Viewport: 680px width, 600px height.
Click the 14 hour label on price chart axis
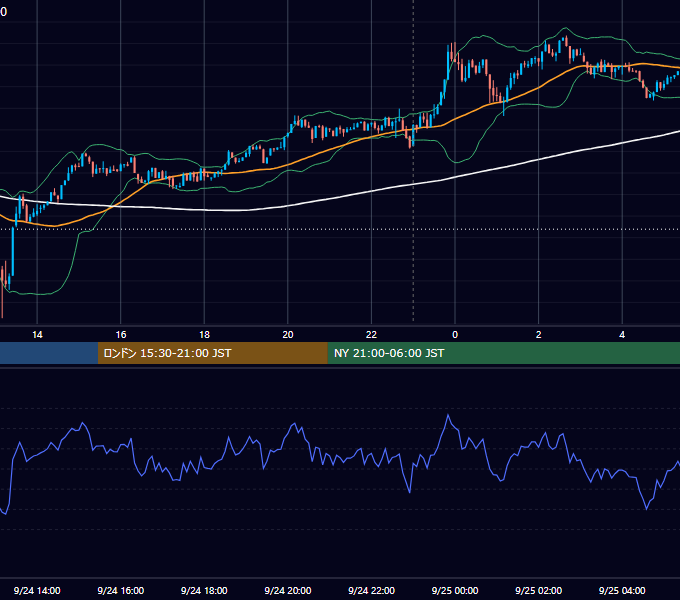click(37, 335)
